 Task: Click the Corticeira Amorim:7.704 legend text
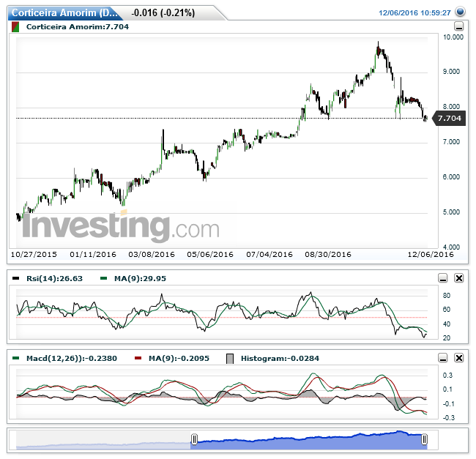tap(78, 26)
